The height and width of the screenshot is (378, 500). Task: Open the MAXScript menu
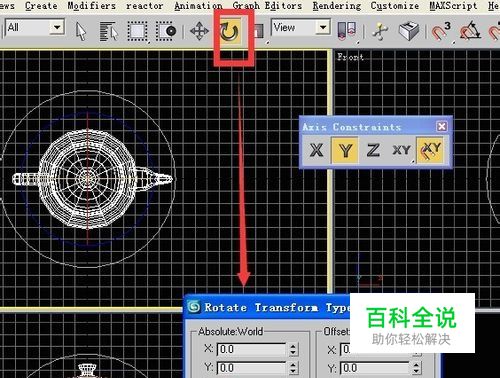(x=453, y=6)
